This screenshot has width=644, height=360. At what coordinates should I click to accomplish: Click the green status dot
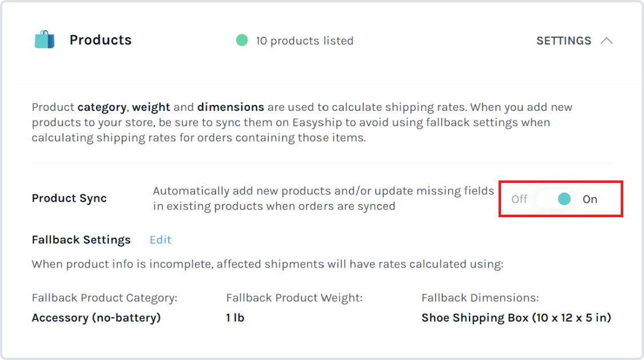point(242,40)
